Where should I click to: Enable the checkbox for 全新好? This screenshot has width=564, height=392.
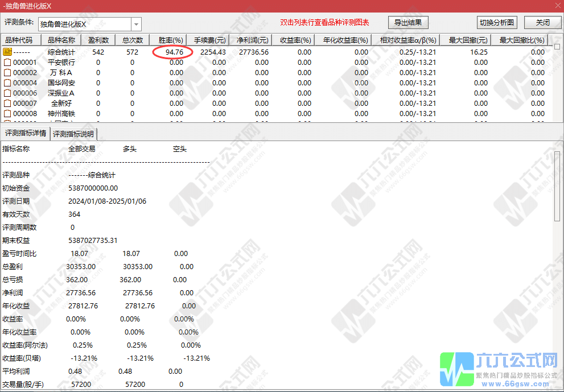(x=7, y=103)
